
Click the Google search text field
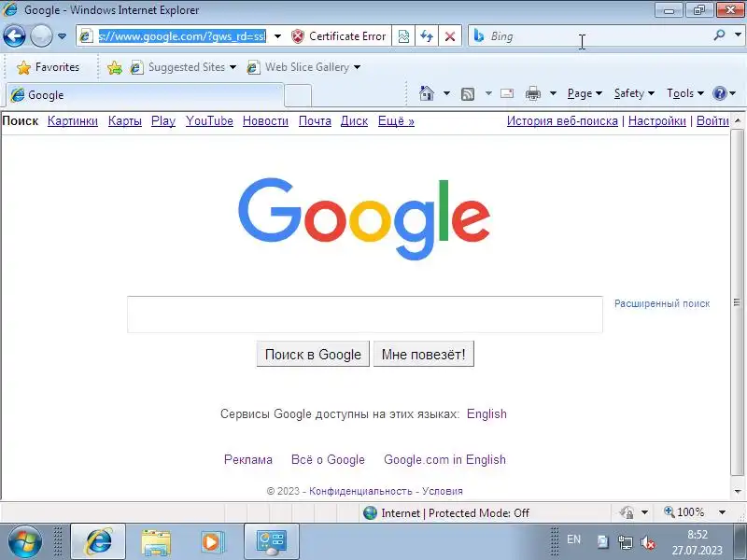pyautogui.click(x=365, y=315)
